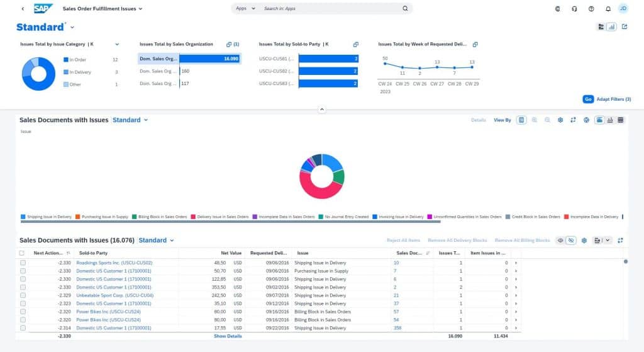644x352 pixels.
Task: Open the Net Value column header
Action: pyautogui.click(x=231, y=253)
